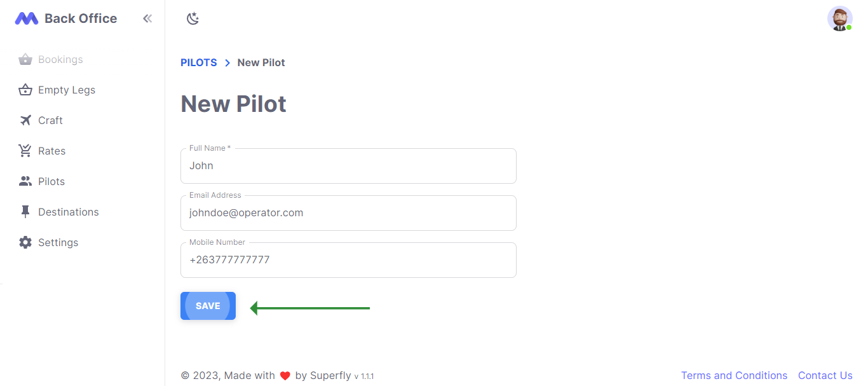868x386 pixels.
Task: Open the user avatar with online status
Action: pos(840,18)
